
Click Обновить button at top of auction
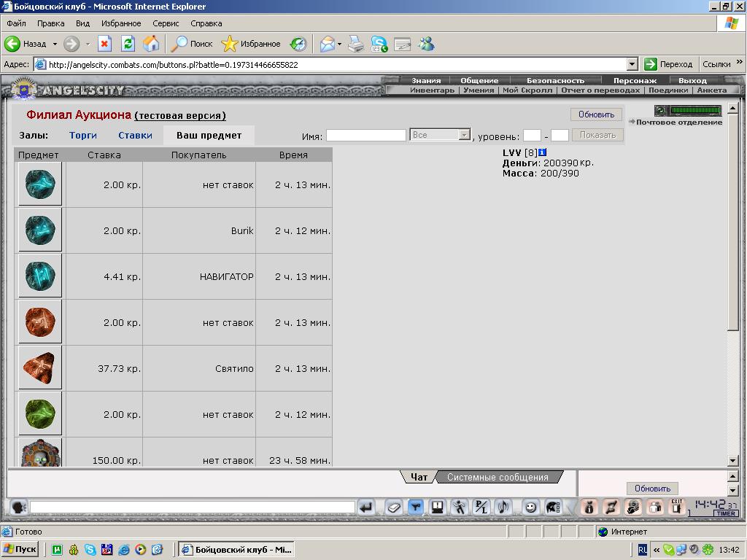(x=596, y=114)
